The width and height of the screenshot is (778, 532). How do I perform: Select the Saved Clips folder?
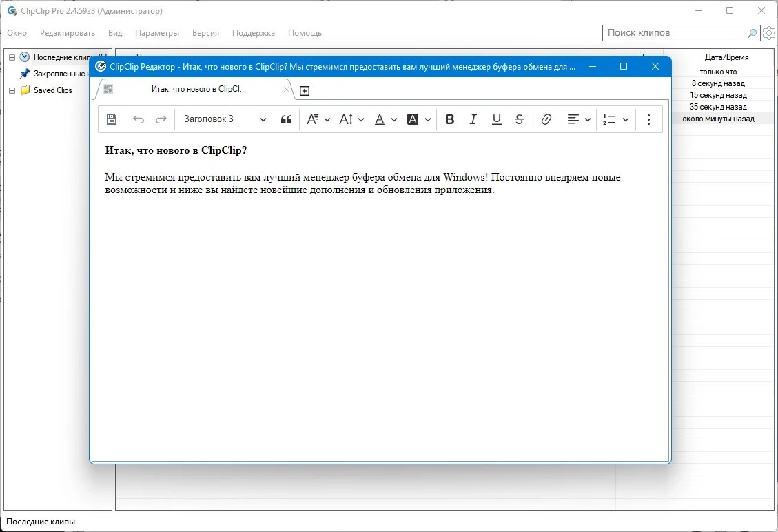pos(52,90)
